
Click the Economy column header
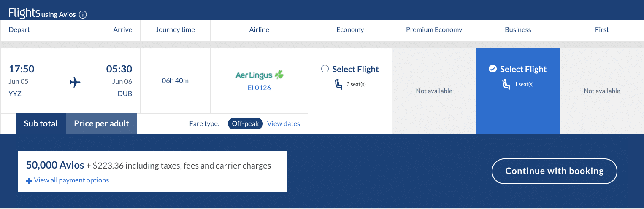point(350,30)
